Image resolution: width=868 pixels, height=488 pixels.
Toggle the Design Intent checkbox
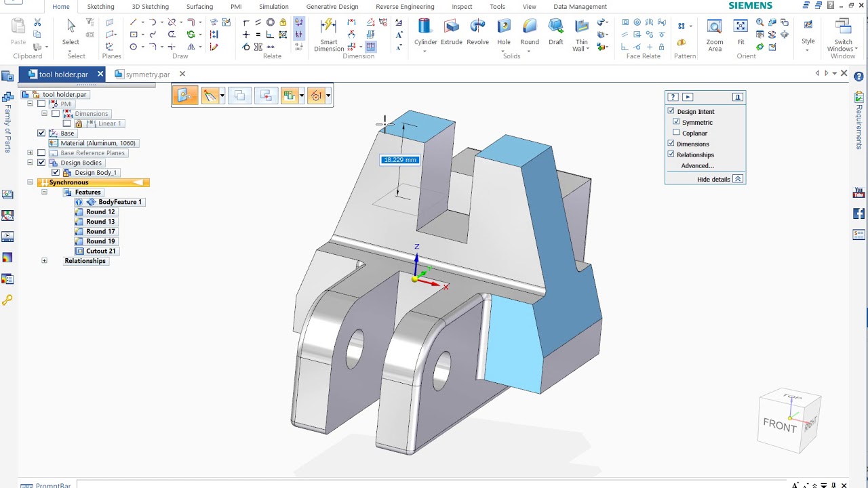[671, 111]
